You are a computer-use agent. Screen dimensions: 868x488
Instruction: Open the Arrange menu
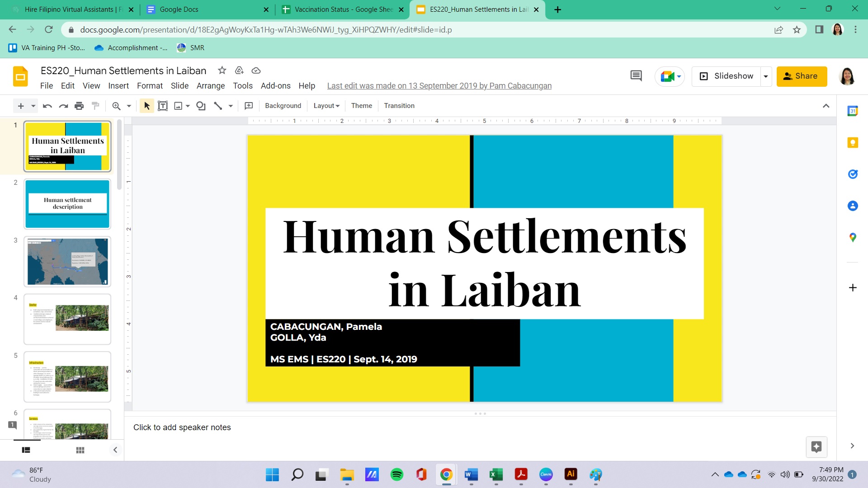click(x=210, y=86)
